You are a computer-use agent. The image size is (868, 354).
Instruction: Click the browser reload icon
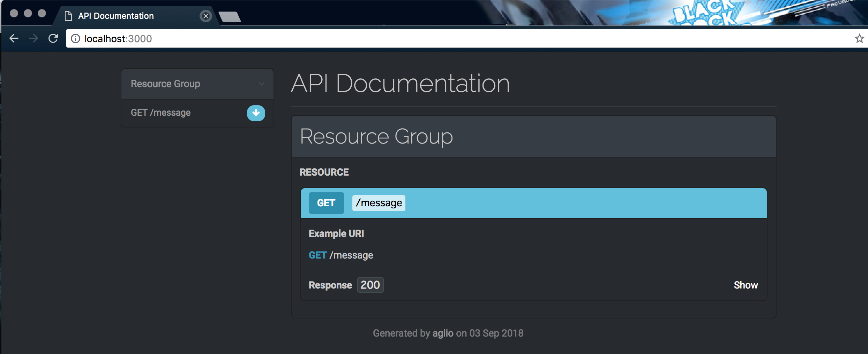click(x=53, y=38)
